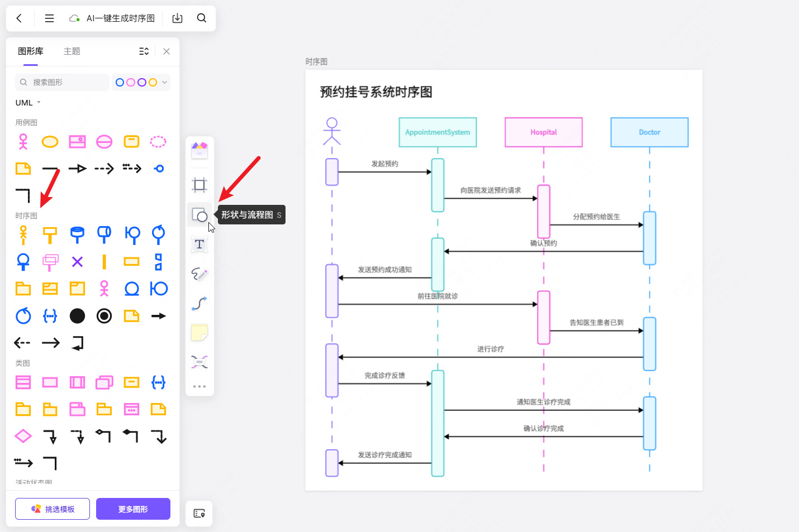The image size is (799, 532).
Task: Click the cloud sync status icon
Action: pos(74,18)
